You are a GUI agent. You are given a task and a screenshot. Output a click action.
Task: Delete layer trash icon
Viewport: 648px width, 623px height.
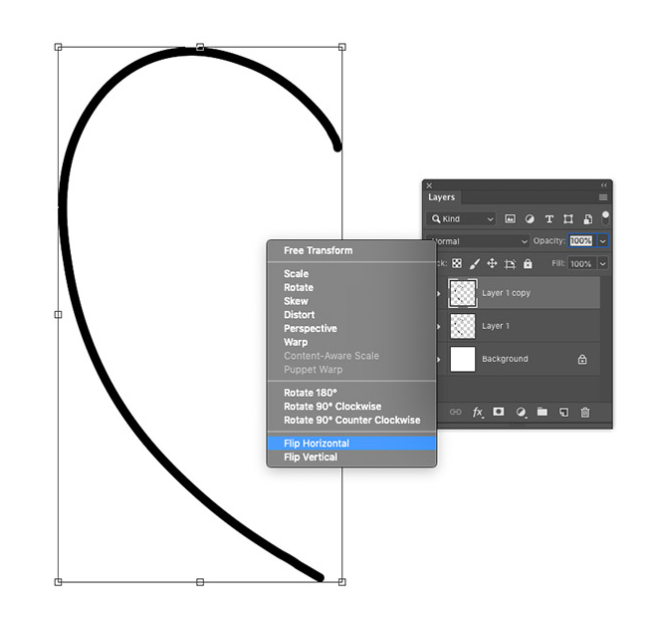coord(585,412)
